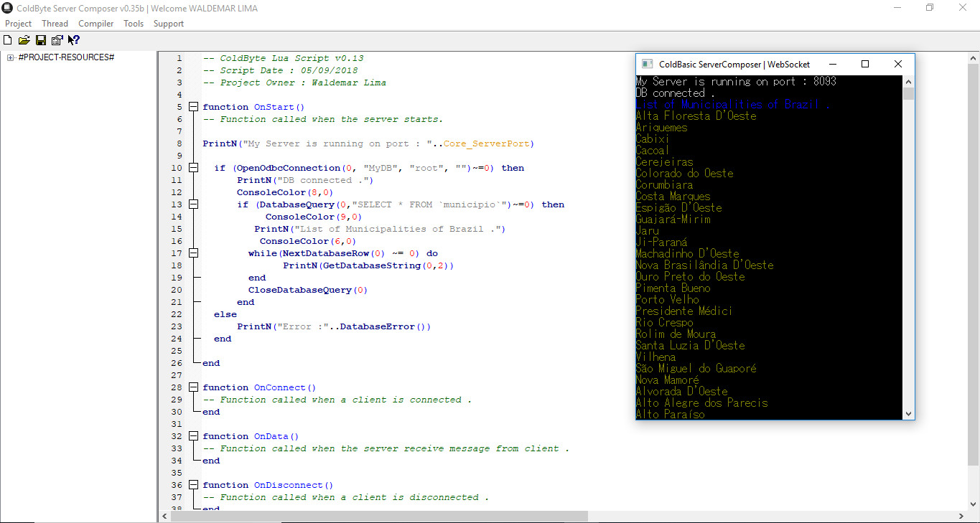Open an existing project via the folder icon

point(24,39)
